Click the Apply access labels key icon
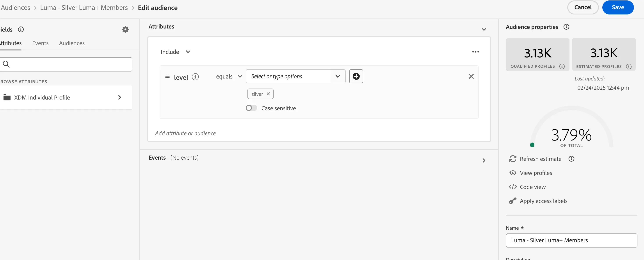644x260 pixels. (x=513, y=201)
